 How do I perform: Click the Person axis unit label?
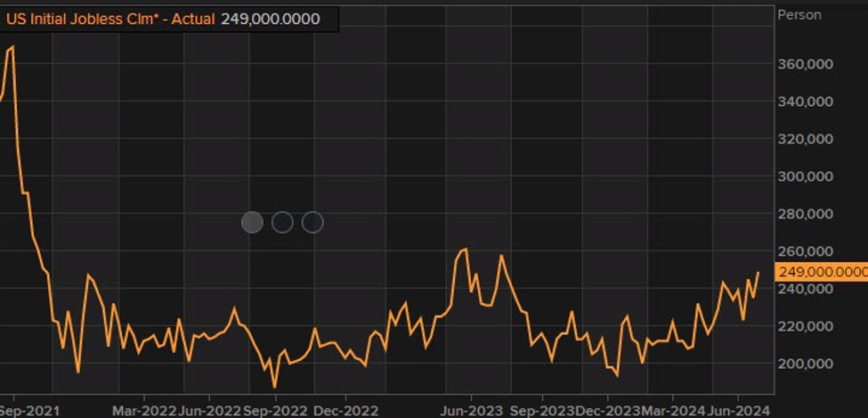click(799, 15)
